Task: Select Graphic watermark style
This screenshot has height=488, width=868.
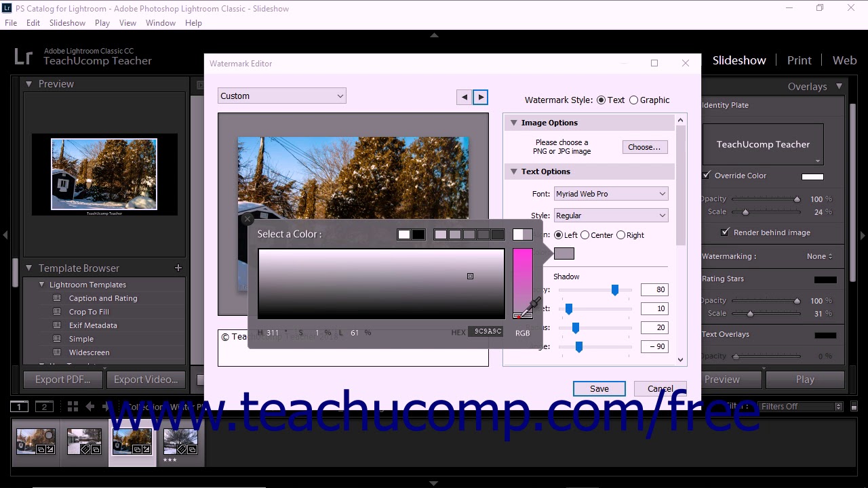Action: [633, 100]
